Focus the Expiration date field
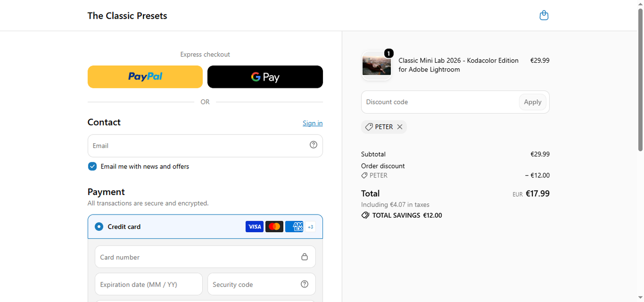 (148, 284)
